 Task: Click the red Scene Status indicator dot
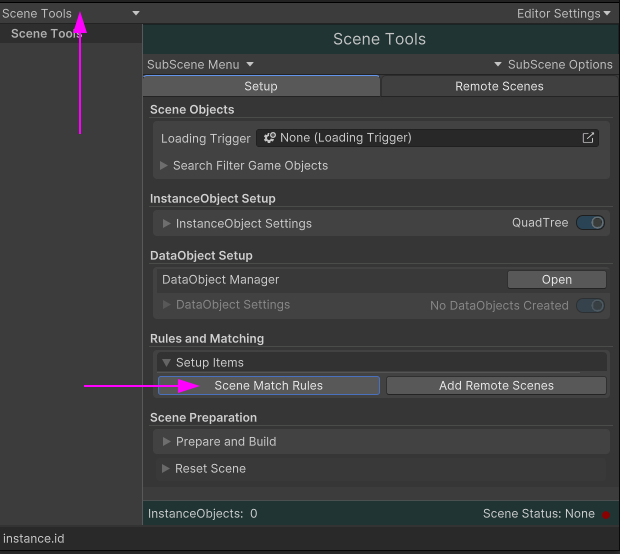[x=605, y=514]
